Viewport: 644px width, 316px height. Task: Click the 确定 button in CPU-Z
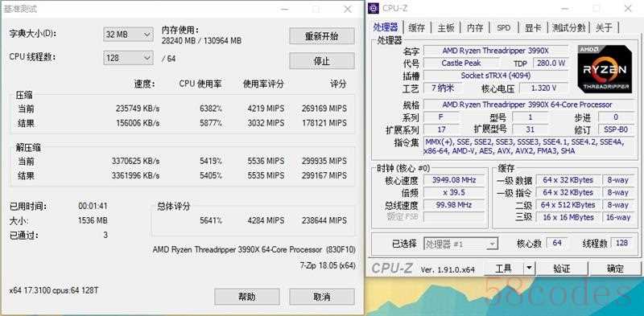tap(615, 269)
